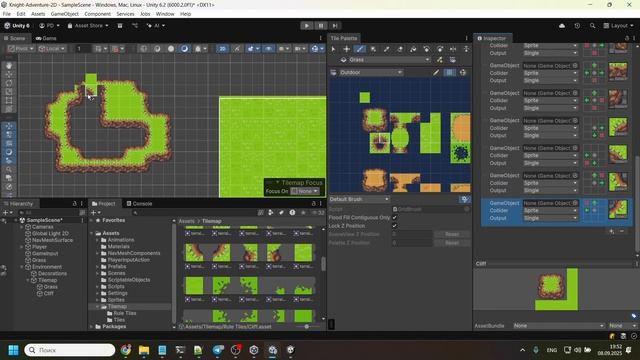Click the Project assets vertical scrollbar
The height and width of the screenshot is (360, 640).
point(323,264)
